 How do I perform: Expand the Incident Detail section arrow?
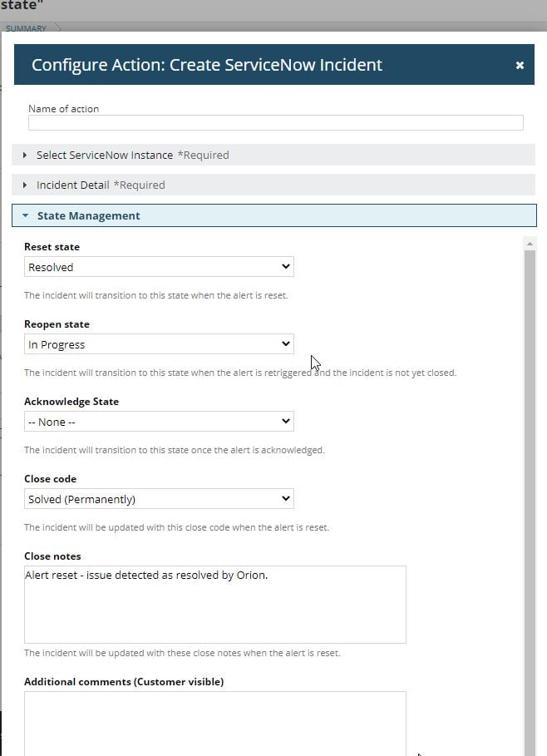pyautogui.click(x=25, y=185)
